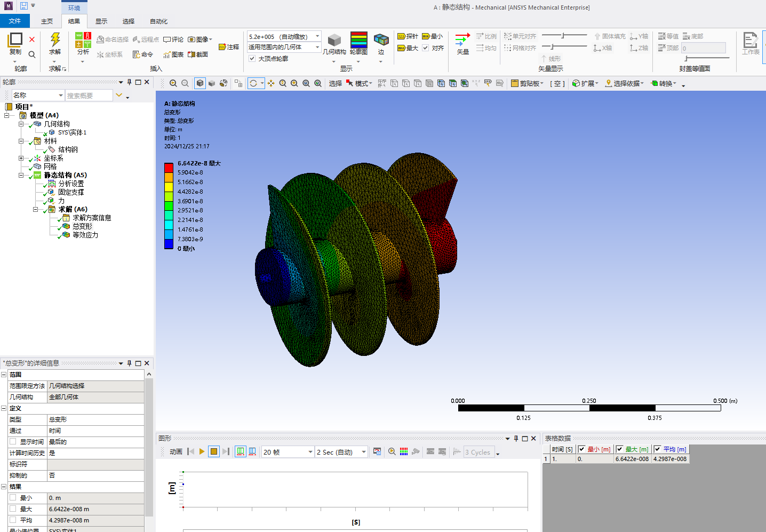
Task: Collapse the 静态结构 (A5) tree node
Action: [21, 175]
